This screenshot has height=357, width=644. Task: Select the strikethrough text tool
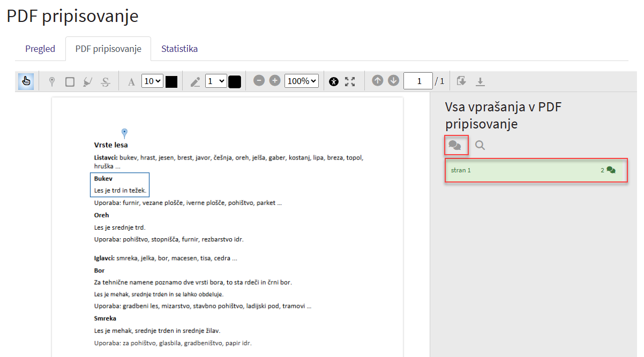[106, 81]
